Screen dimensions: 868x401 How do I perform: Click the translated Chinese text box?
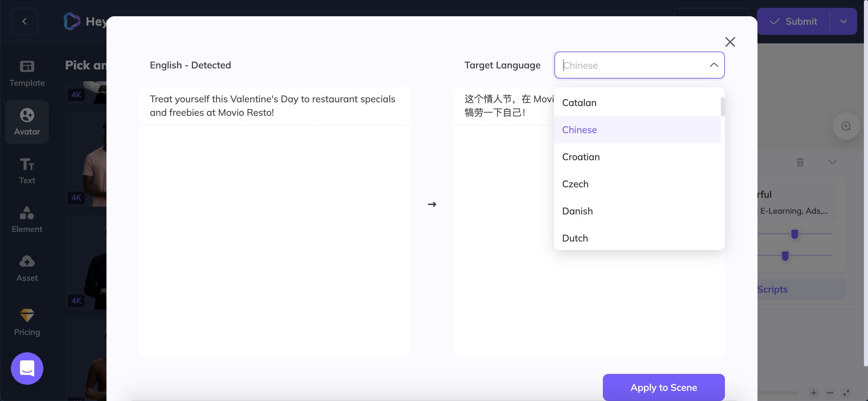[x=504, y=106]
